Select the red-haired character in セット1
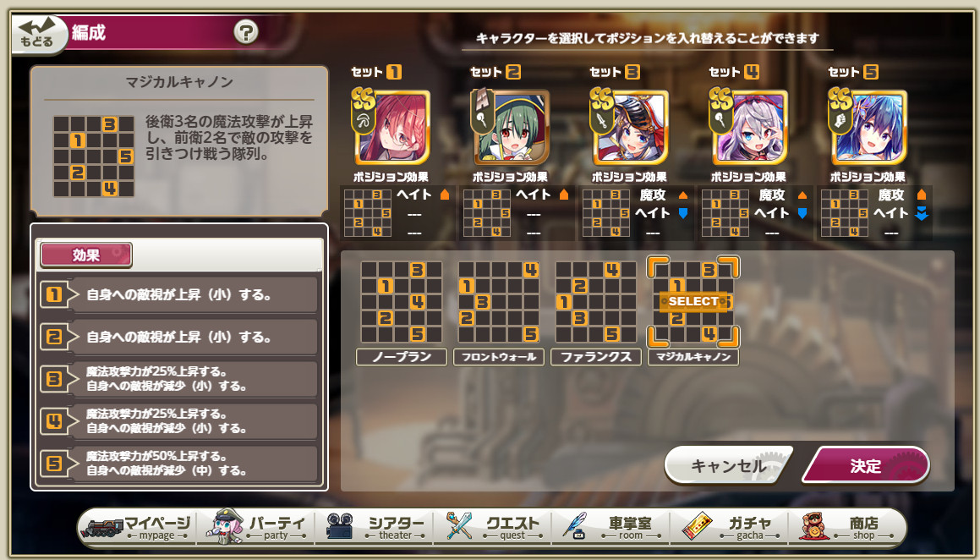Viewport: 980px width, 560px height. [391, 128]
